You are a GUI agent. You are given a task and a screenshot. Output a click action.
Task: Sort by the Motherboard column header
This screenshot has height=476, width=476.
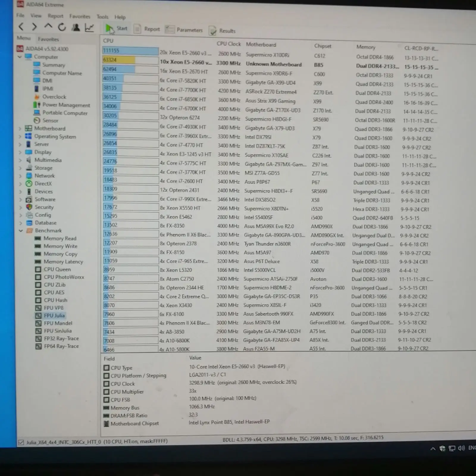pos(261,45)
